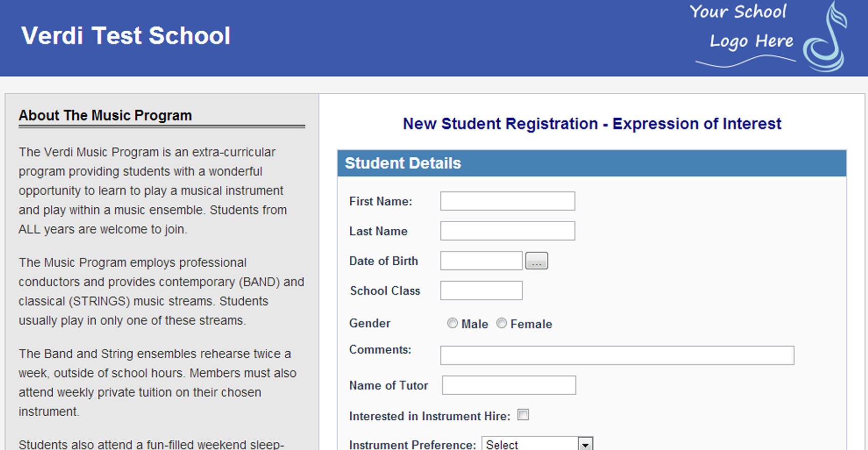Click the Instrument Preference dropdown arrow
Screen dimensions: 868x450
(585, 444)
